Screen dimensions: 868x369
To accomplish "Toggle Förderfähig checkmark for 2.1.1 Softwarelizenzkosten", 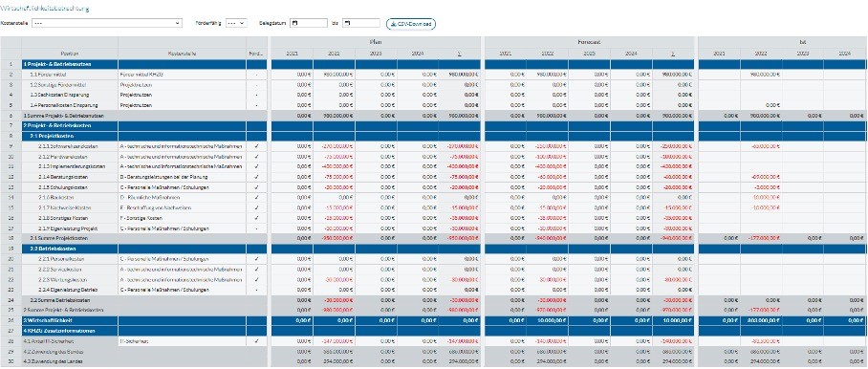I will pos(257,146).
